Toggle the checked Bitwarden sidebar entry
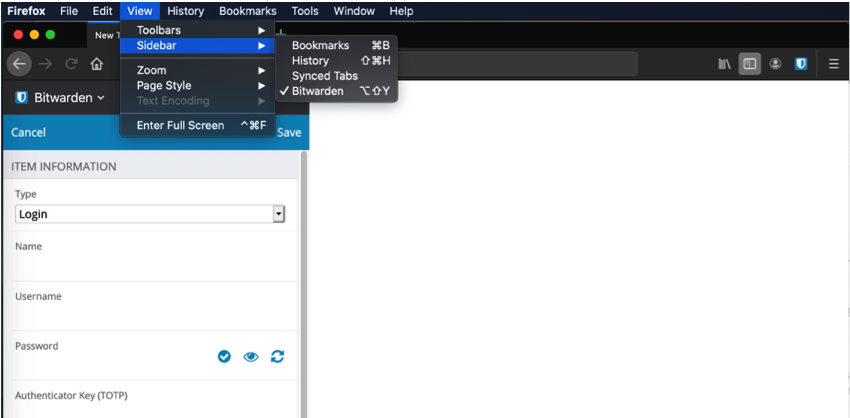This screenshot has width=850, height=418. tap(337, 91)
